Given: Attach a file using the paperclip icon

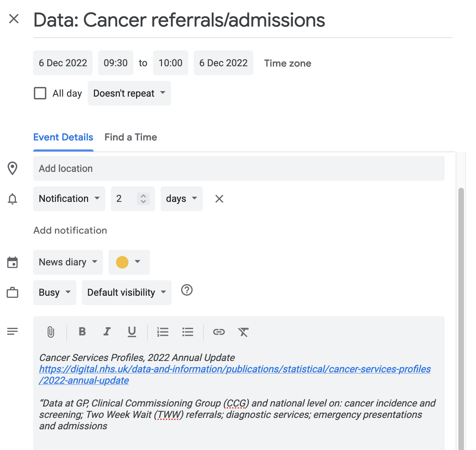Looking at the screenshot, I should (x=50, y=332).
